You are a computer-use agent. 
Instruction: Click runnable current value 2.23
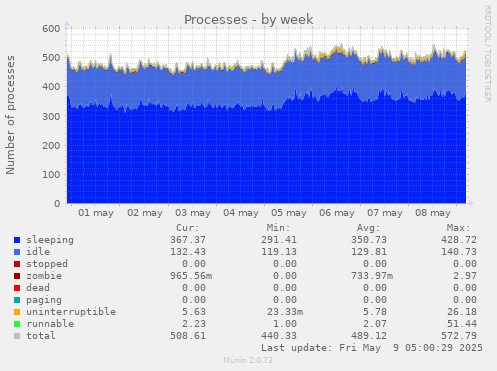[x=194, y=324]
